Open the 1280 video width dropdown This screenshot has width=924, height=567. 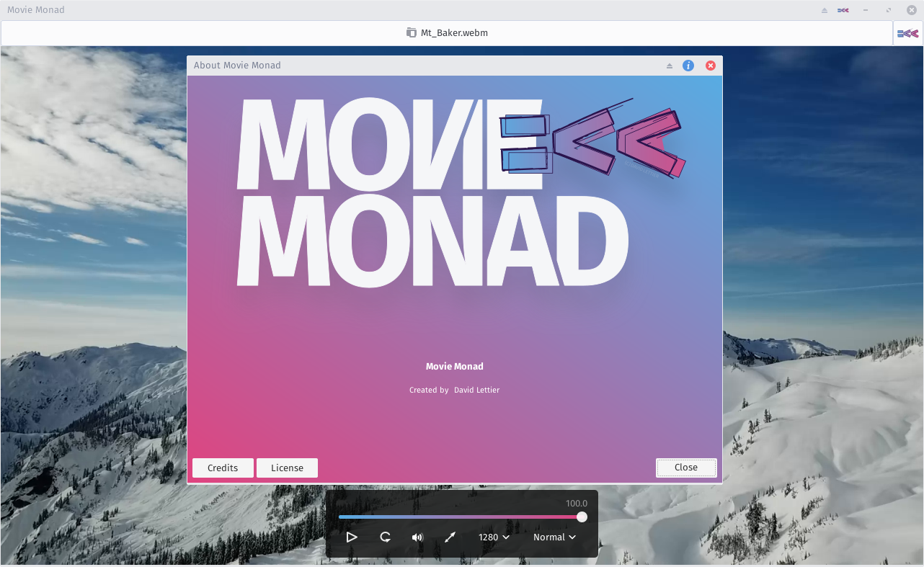[494, 537]
